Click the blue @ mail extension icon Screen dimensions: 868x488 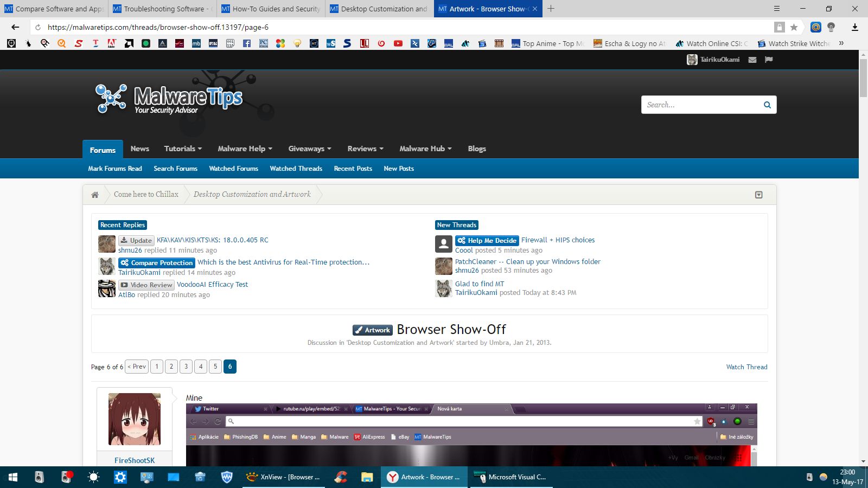(815, 27)
